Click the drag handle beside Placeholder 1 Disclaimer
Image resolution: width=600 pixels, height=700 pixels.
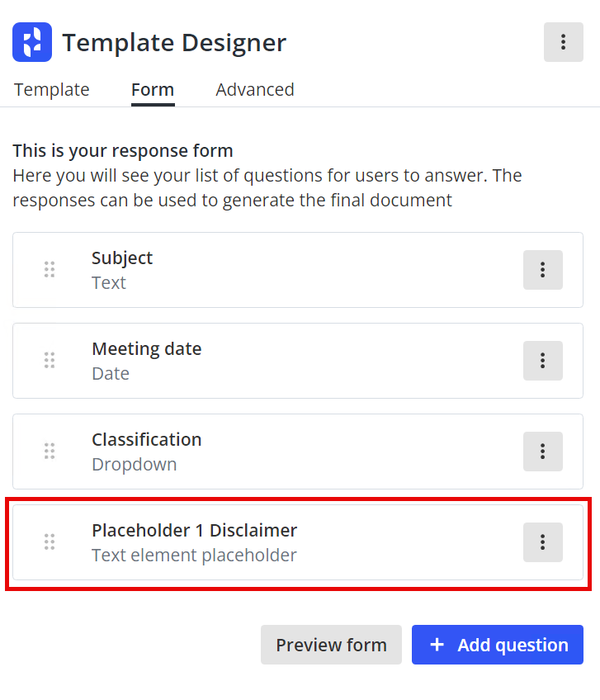[50, 542]
